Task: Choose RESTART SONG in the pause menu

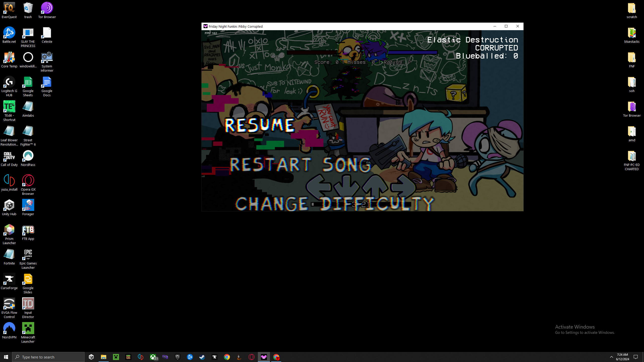Action: [x=300, y=165]
